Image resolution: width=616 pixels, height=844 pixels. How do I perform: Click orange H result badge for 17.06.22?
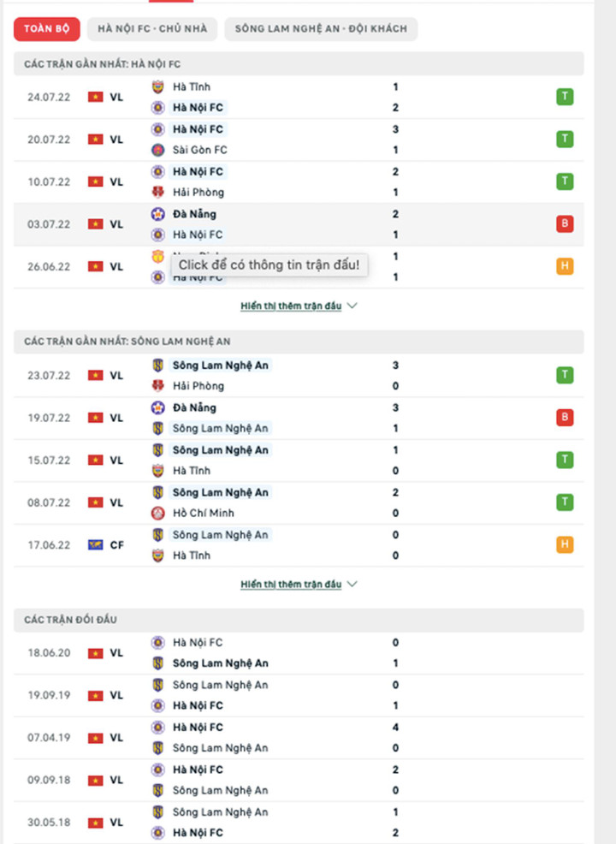[564, 544]
